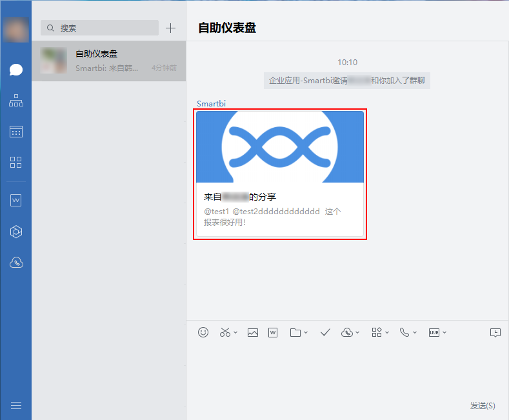Click the conversation avatar for 自助仪表盘
The width and height of the screenshot is (509, 420).
coord(54,61)
